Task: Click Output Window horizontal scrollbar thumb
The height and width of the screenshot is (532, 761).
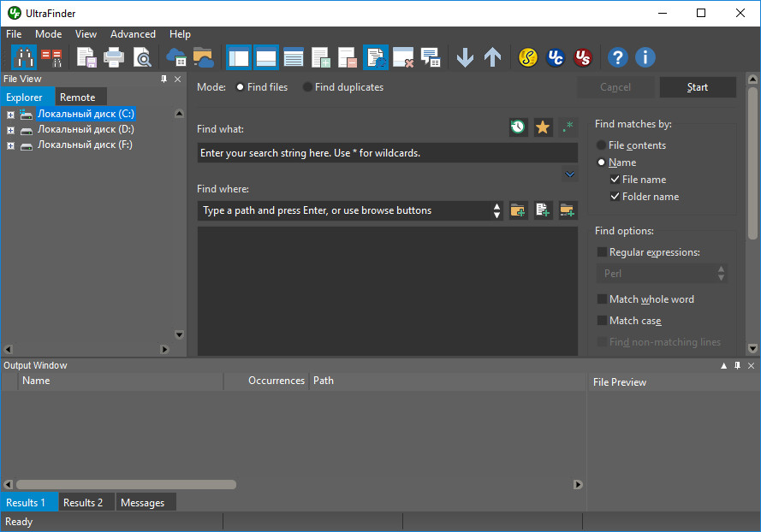Action: click(126, 484)
